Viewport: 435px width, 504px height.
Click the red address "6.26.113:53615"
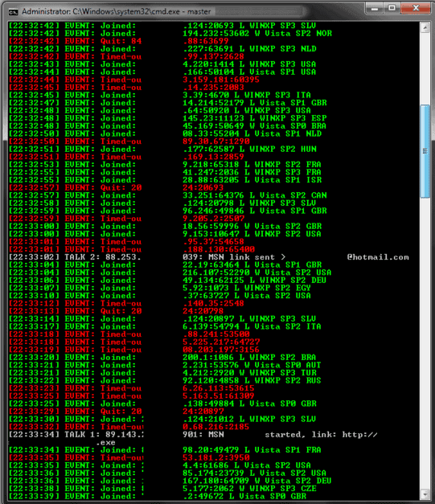click(219, 388)
